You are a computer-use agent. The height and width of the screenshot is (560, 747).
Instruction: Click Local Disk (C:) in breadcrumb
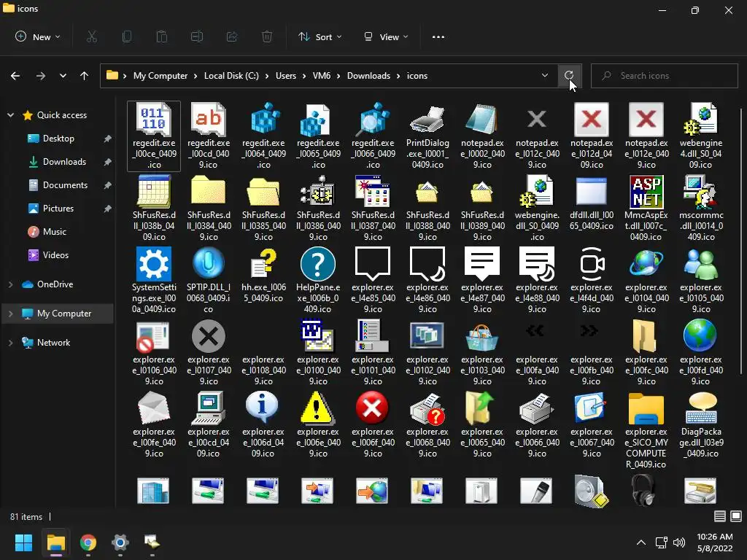[231, 76]
